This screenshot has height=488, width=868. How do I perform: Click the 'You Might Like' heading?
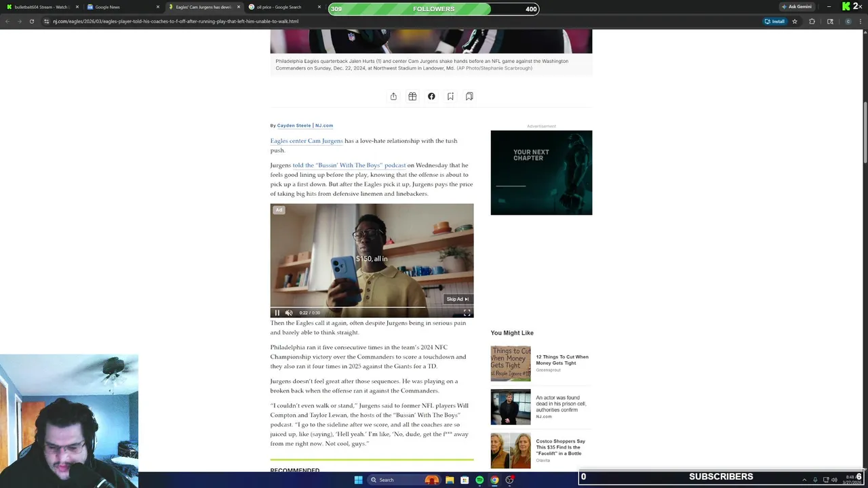(512, 333)
